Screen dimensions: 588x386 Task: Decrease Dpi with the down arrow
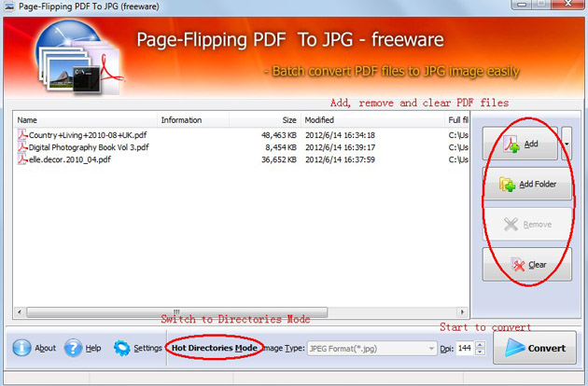480,352
